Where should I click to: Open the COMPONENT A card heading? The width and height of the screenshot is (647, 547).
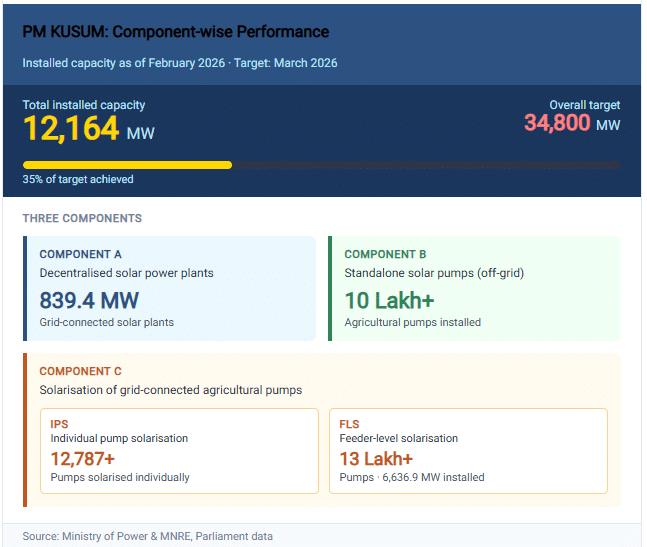point(81,255)
